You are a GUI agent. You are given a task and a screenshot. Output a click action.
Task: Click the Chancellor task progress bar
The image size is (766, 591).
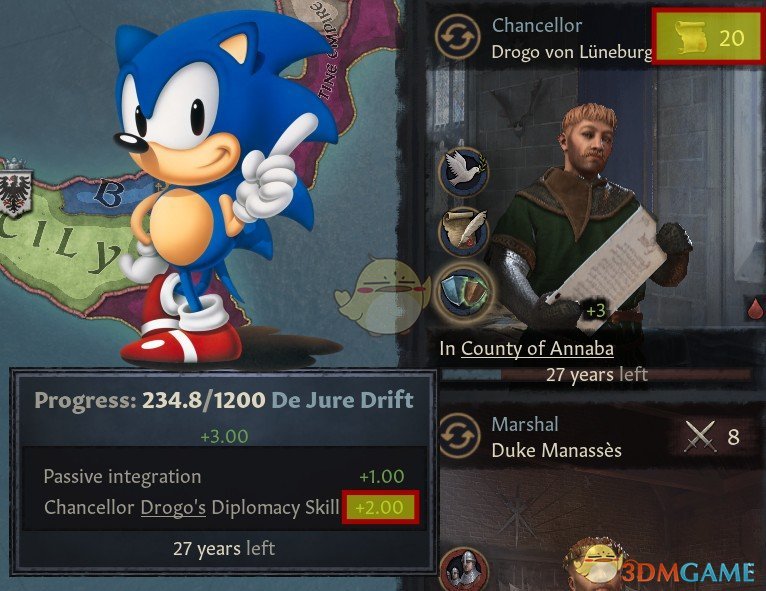pyautogui.click(x=595, y=375)
